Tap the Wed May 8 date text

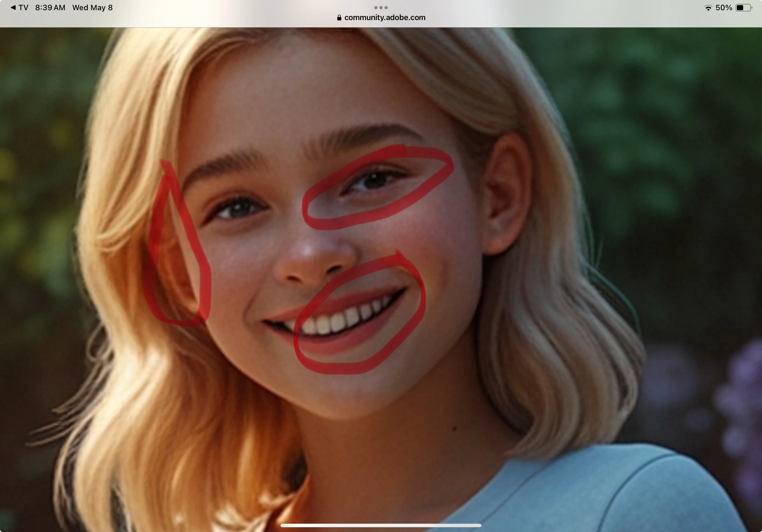[92, 8]
